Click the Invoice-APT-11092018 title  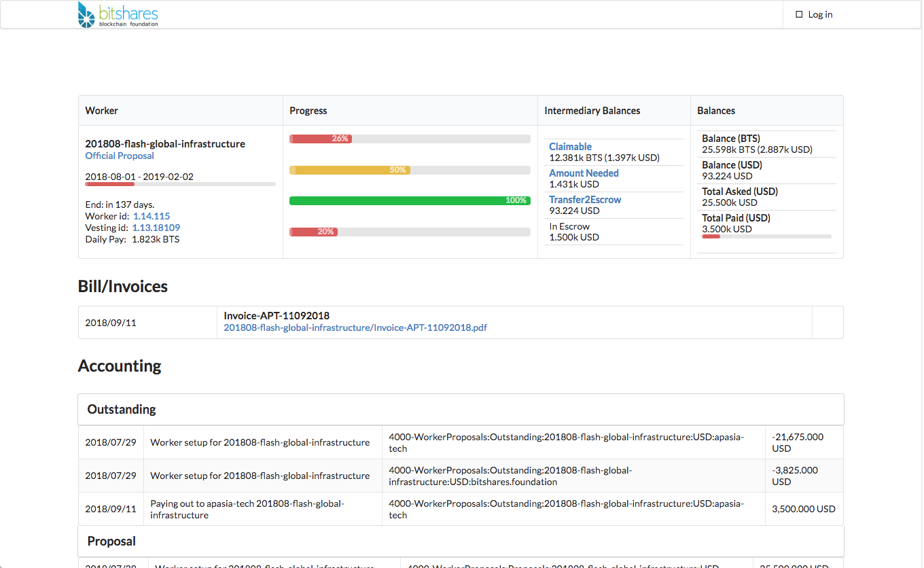pyautogui.click(x=277, y=316)
